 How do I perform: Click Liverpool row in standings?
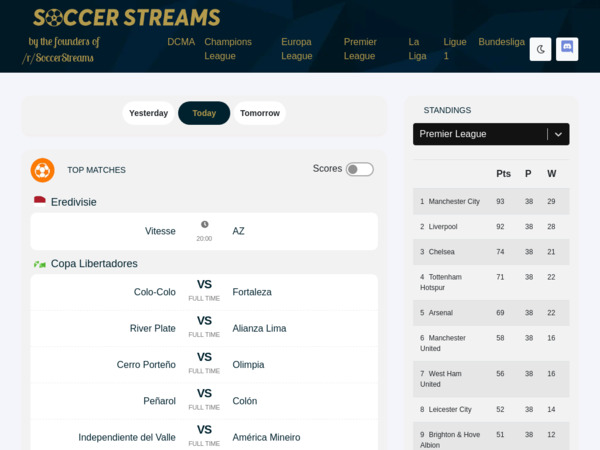point(491,227)
